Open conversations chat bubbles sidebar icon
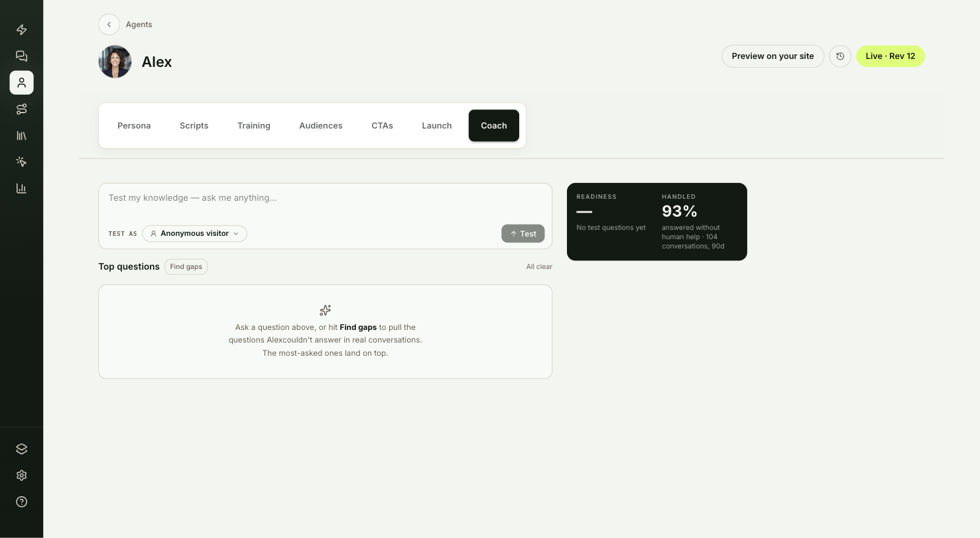 [21, 56]
